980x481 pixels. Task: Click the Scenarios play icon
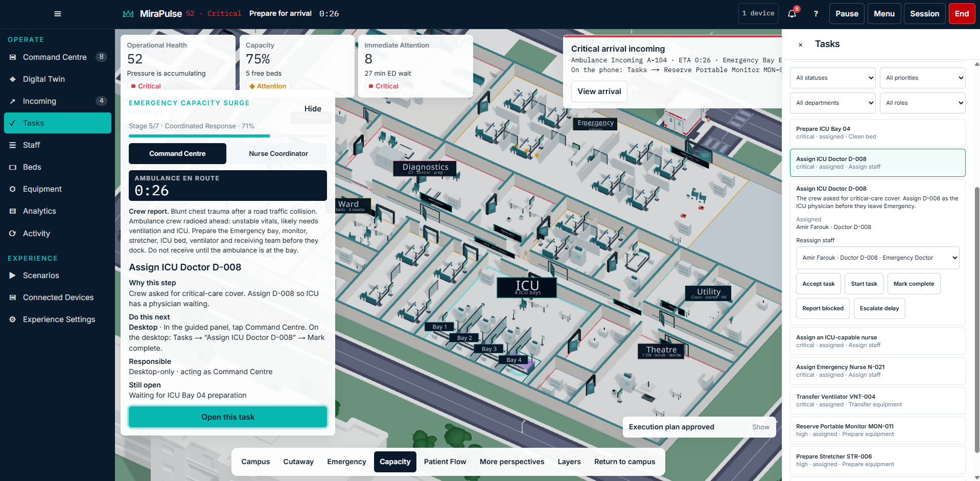coord(13,276)
